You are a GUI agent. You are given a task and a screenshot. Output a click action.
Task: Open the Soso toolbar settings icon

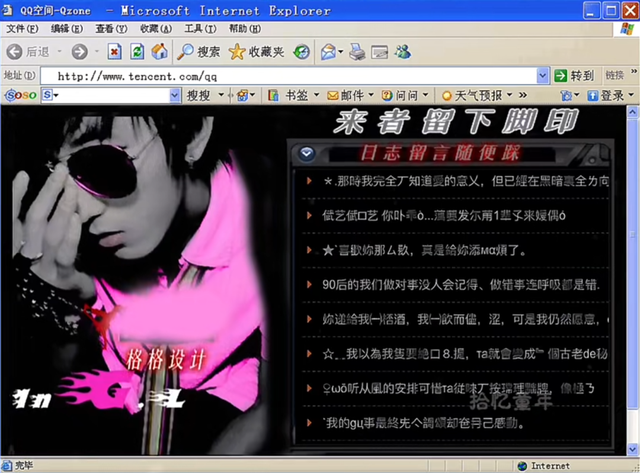(566, 95)
